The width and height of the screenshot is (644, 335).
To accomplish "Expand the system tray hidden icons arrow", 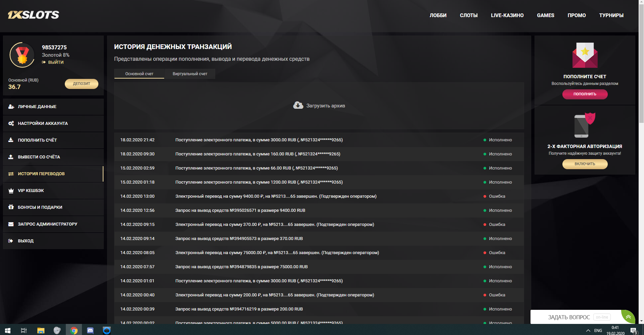I will [x=588, y=331].
